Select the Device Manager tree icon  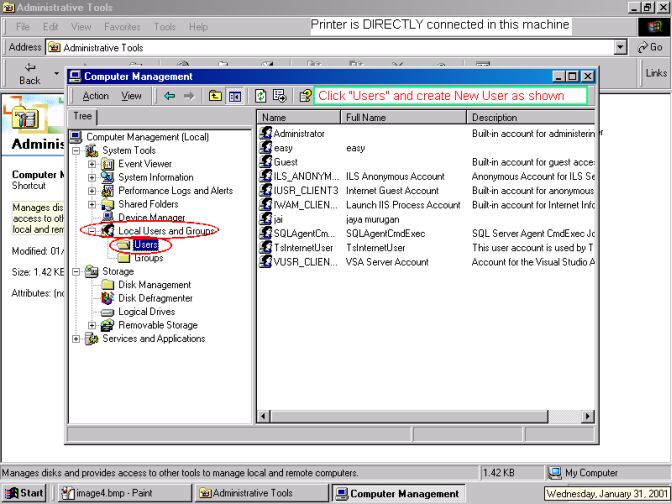pos(108,217)
